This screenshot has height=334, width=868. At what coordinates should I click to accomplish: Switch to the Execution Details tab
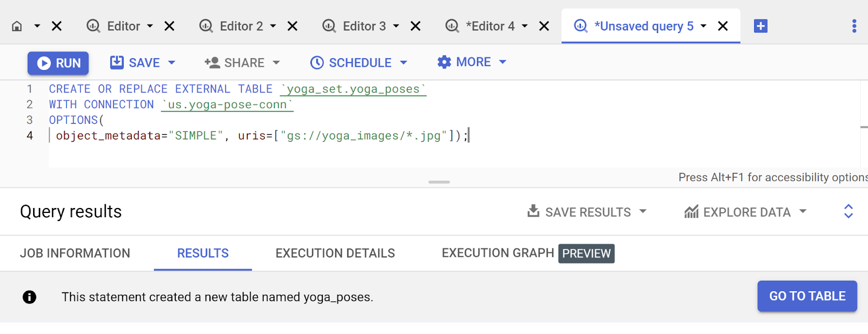pyautogui.click(x=335, y=253)
